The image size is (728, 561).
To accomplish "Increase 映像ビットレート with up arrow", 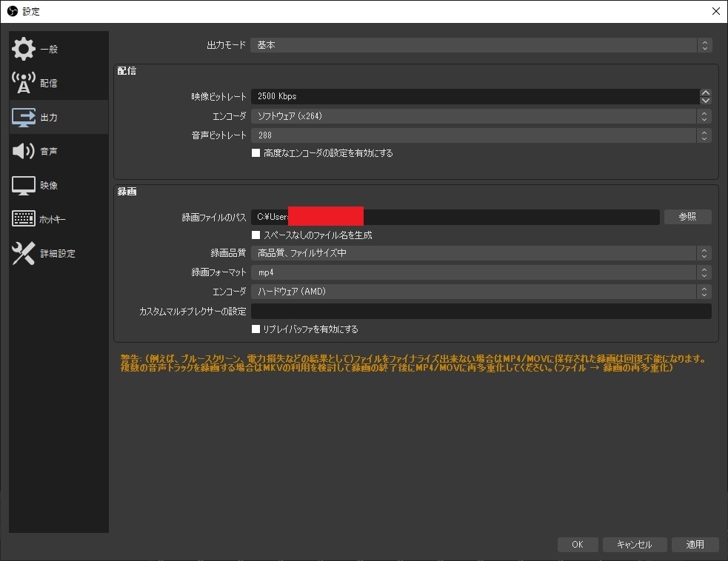I will 705,93.
